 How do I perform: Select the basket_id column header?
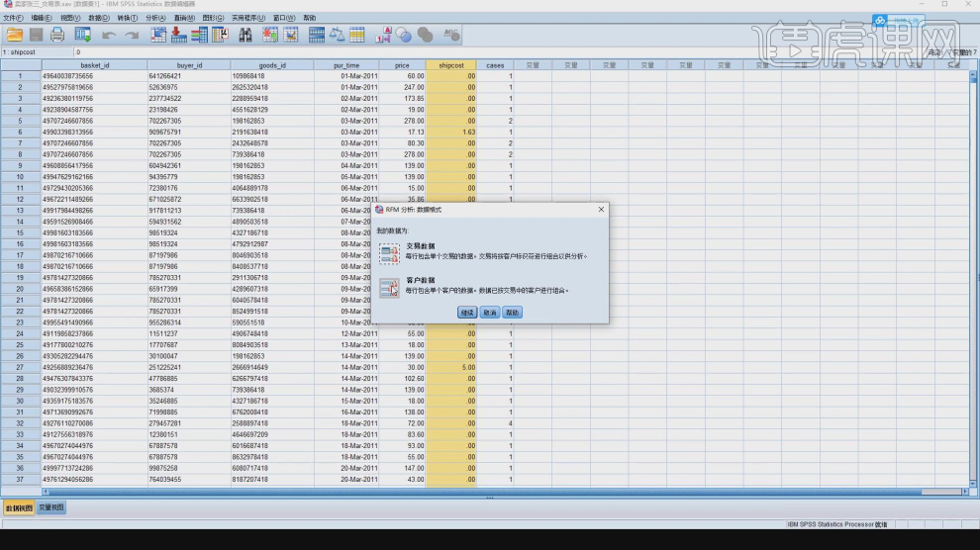click(94, 65)
